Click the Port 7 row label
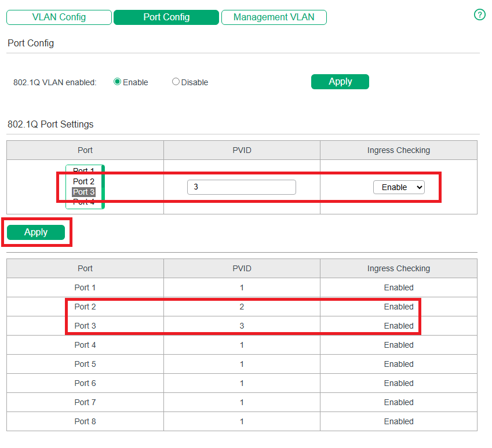The height and width of the screenshot is (448, 492). coord(85,403)
